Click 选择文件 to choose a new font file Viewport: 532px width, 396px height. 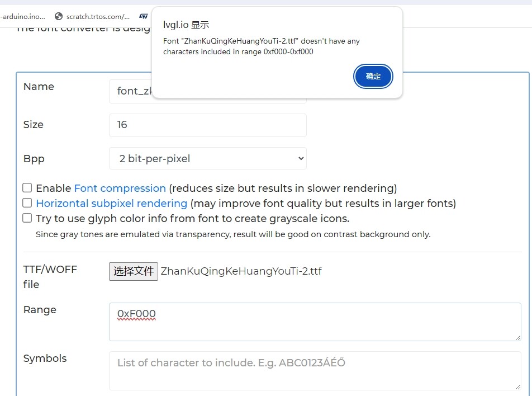(x=133, y=271)
